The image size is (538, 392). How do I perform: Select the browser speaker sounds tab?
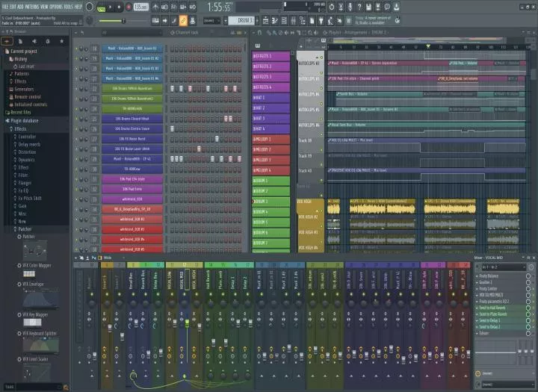point(34,41)
